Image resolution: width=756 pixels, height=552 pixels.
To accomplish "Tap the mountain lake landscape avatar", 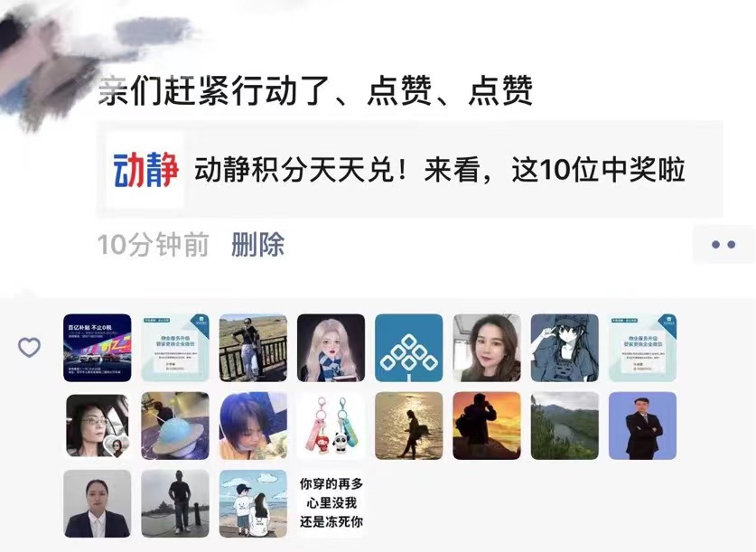I will [565, 426].
